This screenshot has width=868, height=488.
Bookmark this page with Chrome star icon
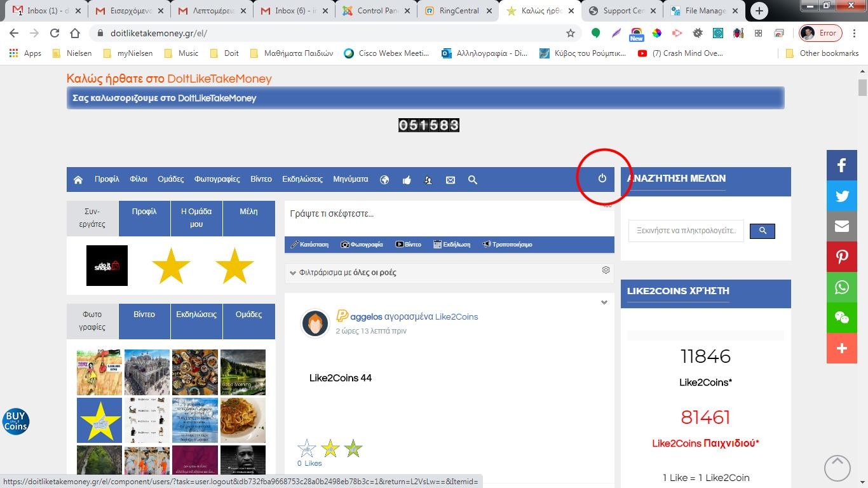tap(570, 33)
